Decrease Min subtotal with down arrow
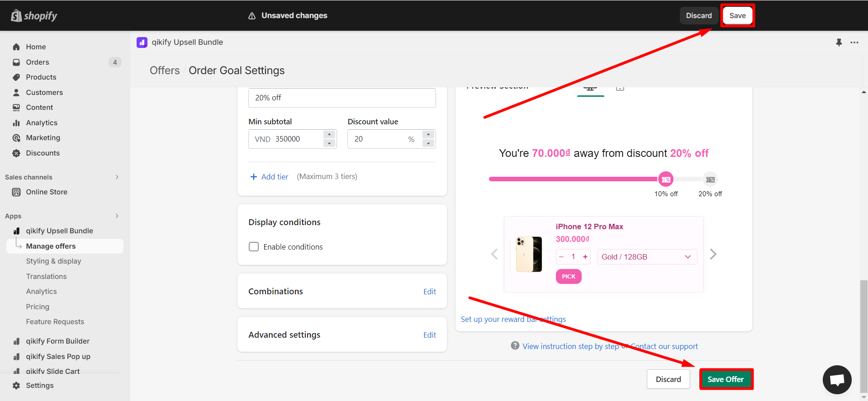Screen dimensions: 868x401 (329, 143)
